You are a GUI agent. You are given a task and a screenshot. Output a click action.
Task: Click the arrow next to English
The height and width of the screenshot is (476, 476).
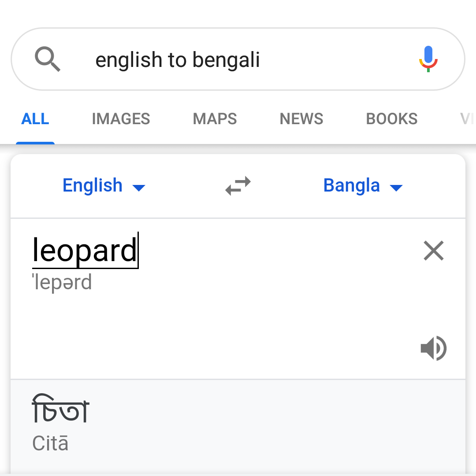coord(139,188)
